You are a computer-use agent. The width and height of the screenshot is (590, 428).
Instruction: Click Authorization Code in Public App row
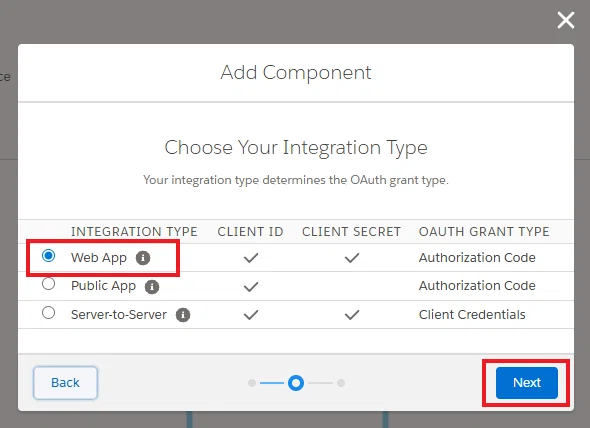[477, 286]
